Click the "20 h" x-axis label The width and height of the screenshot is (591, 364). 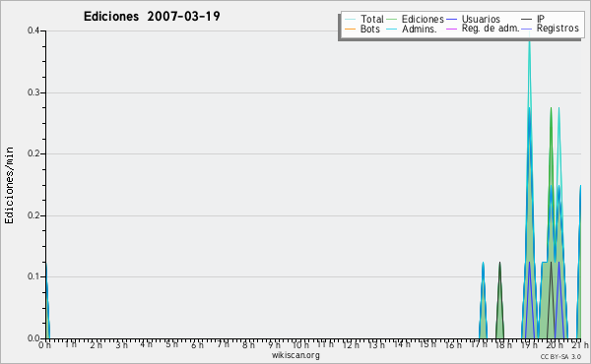coord(555,344)
